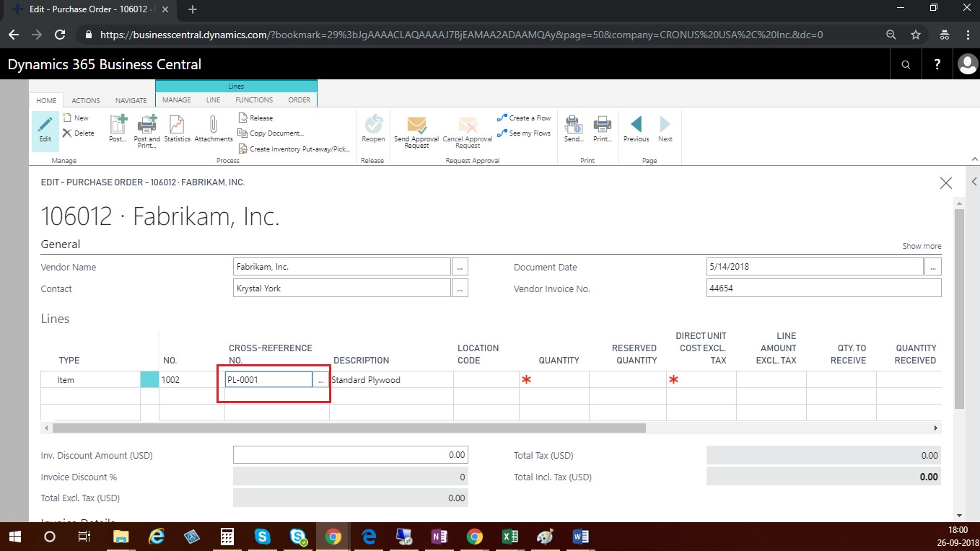Click the Contact field
The width and height of the screenshot is (980, 551).
click(342, 288)
